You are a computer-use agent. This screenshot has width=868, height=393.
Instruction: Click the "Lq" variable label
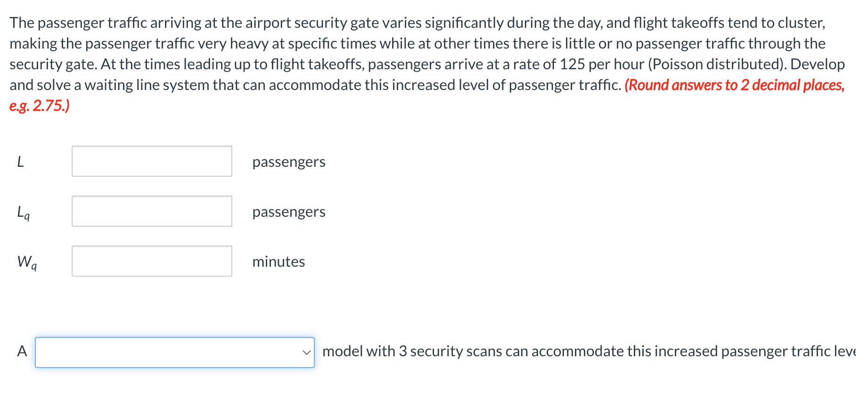[x=23, y=212]
